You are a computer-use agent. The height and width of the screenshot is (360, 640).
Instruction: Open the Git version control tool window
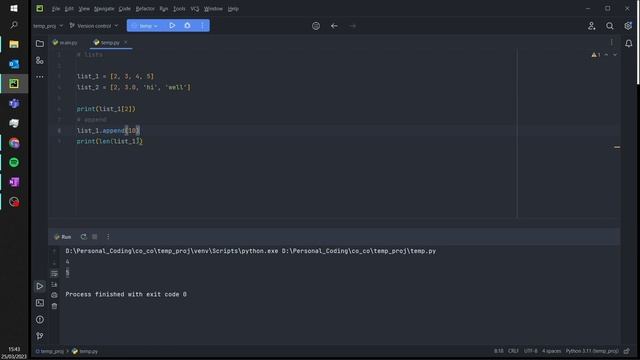40,336
